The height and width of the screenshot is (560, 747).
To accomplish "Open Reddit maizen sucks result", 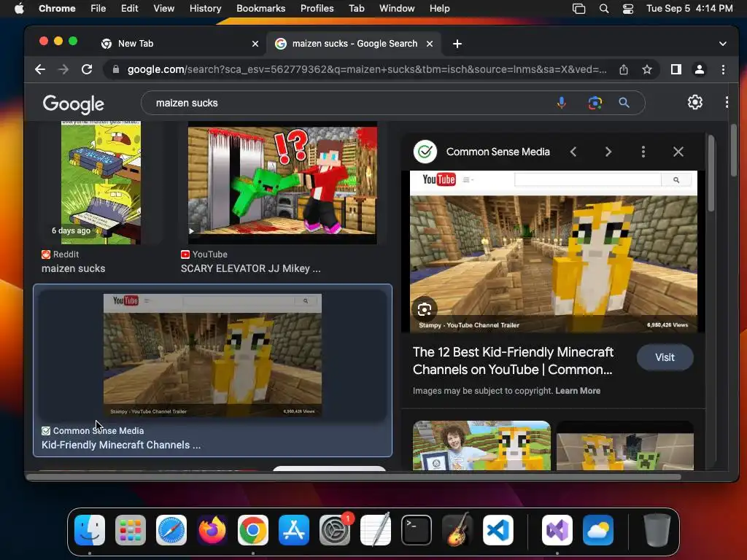I will tap(74, 268).
